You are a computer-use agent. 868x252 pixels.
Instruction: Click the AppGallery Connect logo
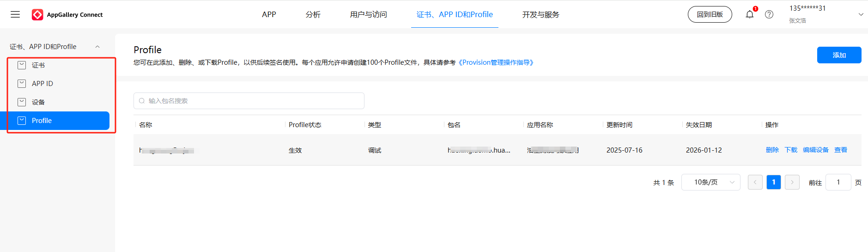[x=67, y=15]
